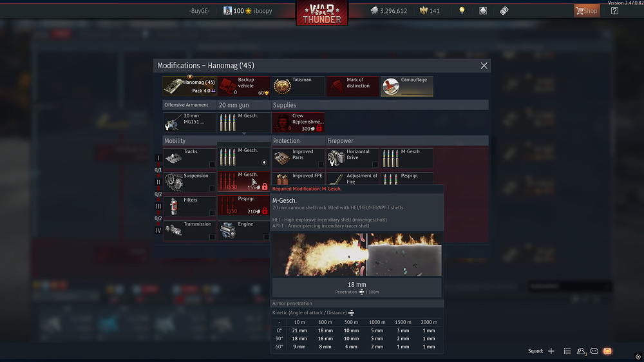Select the Pzsprgr. belt in Firepower column
This screenshot has height=362, width=644.
coord(406,178)
